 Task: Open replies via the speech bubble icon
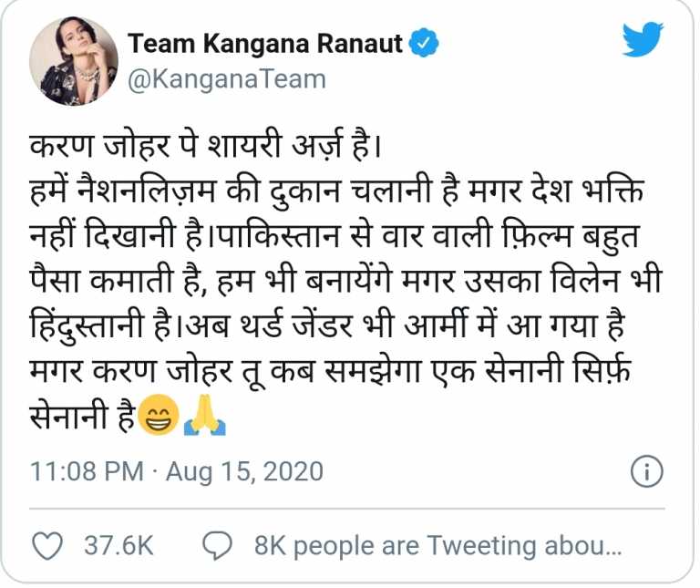[217, 545]
